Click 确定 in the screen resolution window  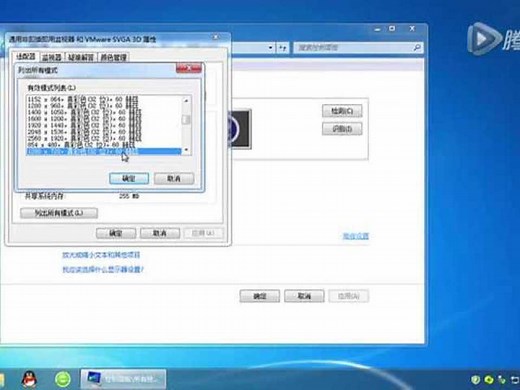pyautogui.click(x=259, y=296)
